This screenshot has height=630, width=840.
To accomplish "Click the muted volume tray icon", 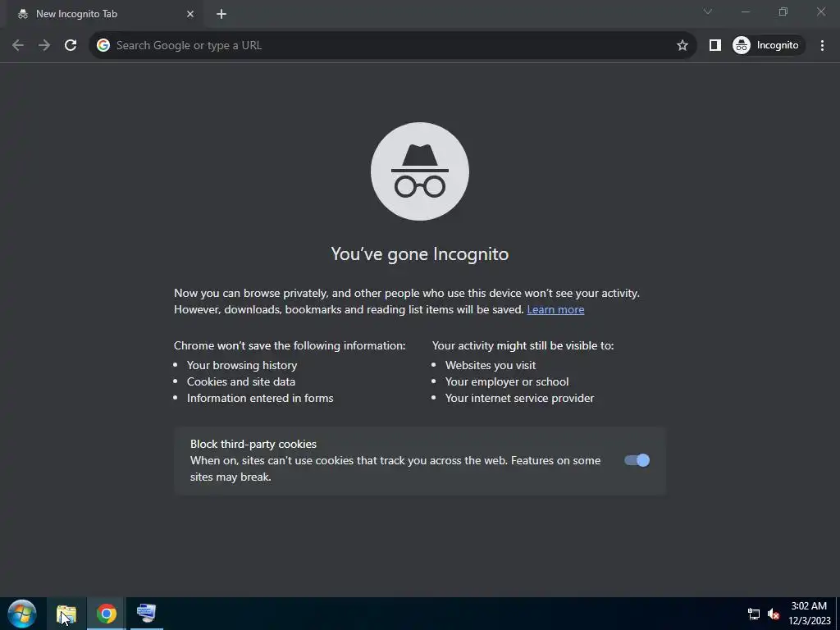I will click(773, 614).
